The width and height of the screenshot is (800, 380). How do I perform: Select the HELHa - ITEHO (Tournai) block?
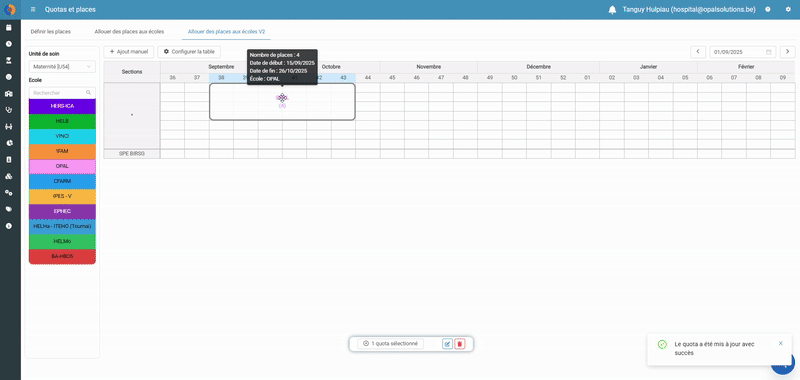(x=62, y=226)
